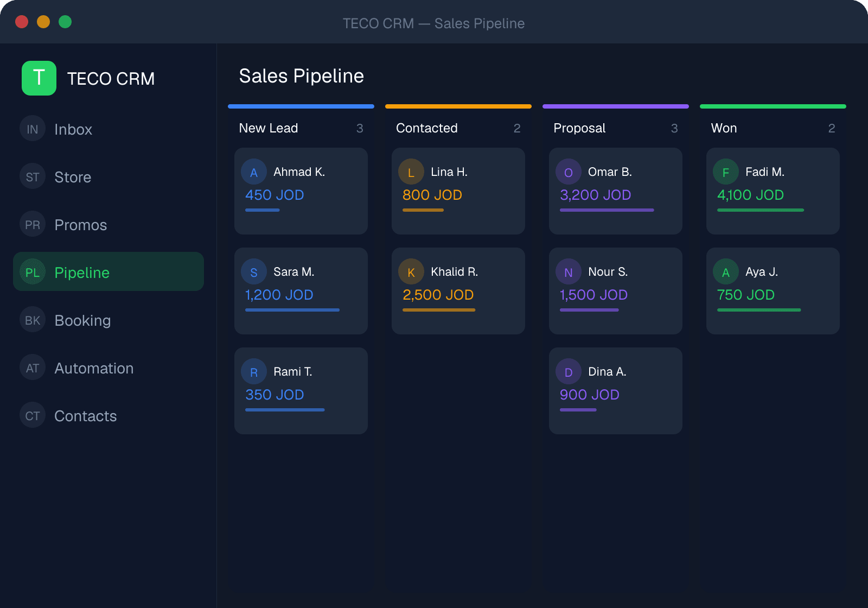
Task: Click the 350 JOD deal amount
Action: pos(275,395)
